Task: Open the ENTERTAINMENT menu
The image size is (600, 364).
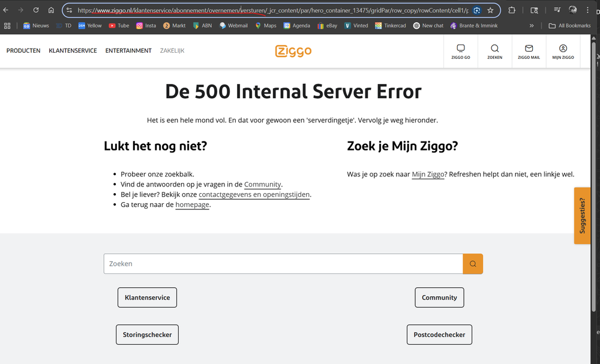Action: (x=128, y=50)
